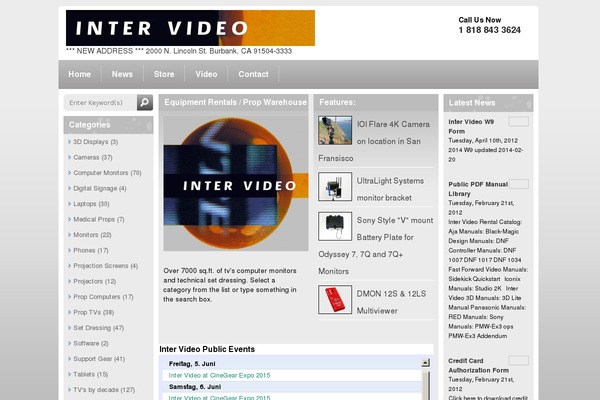Open UltraLight Systems monitor bracket link
Screen dimensions: 600x400
point(390,189)
